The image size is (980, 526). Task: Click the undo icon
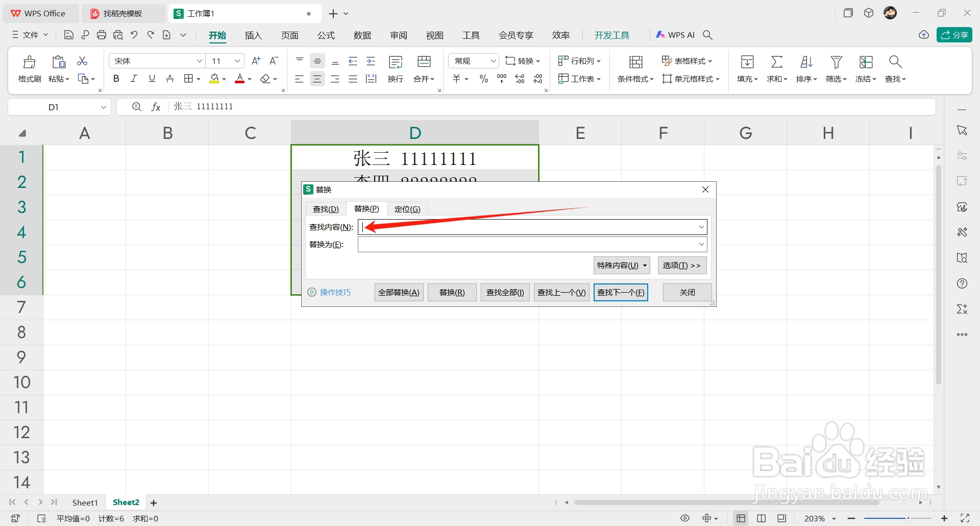134,35
